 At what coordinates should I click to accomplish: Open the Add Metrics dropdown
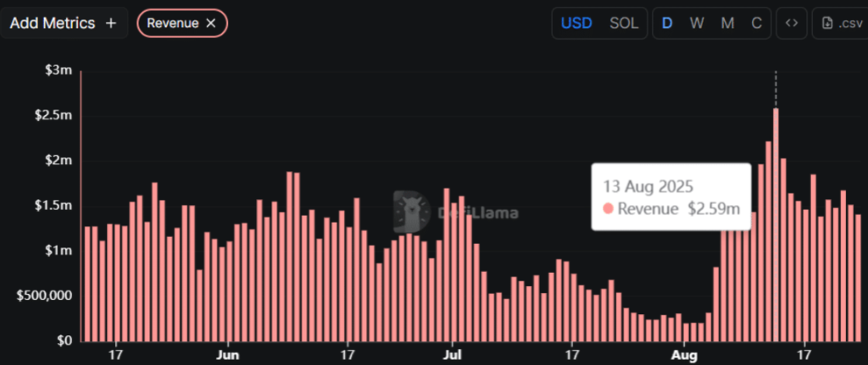pos(54,23)
